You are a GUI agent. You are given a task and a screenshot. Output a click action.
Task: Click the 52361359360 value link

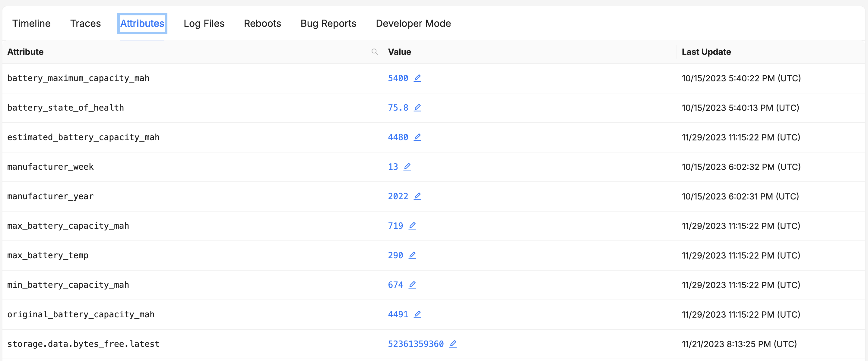coord(416,344)
